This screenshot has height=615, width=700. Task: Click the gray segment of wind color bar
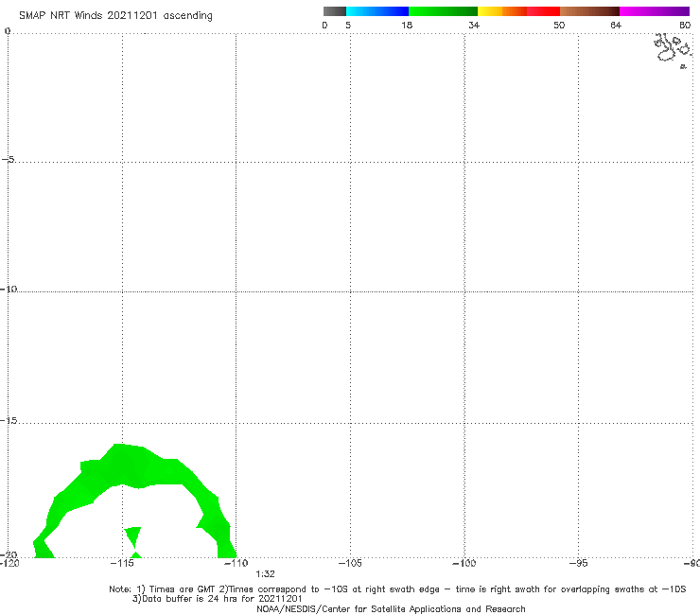pos(335,11)
